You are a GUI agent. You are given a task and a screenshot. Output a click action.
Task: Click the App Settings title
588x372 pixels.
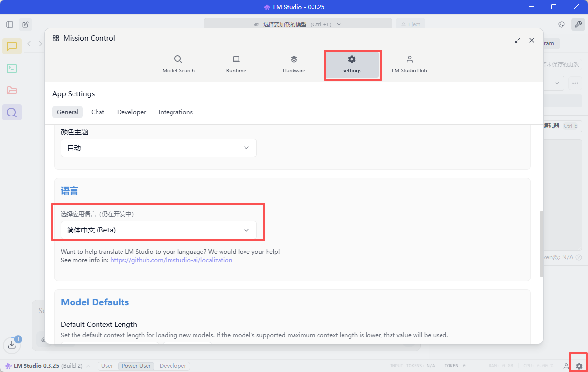(x=73, y=94)
